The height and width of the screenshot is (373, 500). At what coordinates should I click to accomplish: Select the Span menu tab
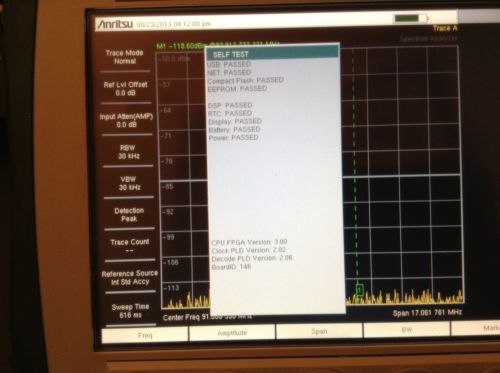click(x=319, y=331)
